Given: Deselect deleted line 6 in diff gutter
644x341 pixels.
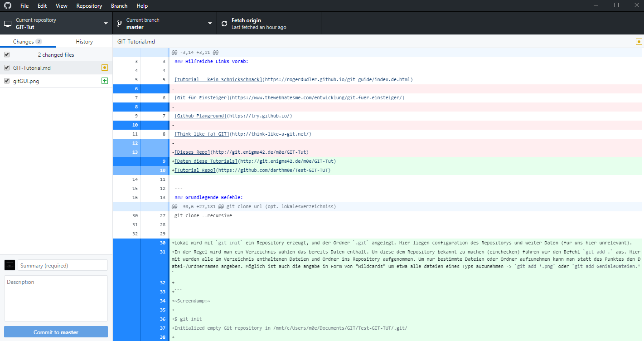Looking at the screenshot, I should coord(140,88).
